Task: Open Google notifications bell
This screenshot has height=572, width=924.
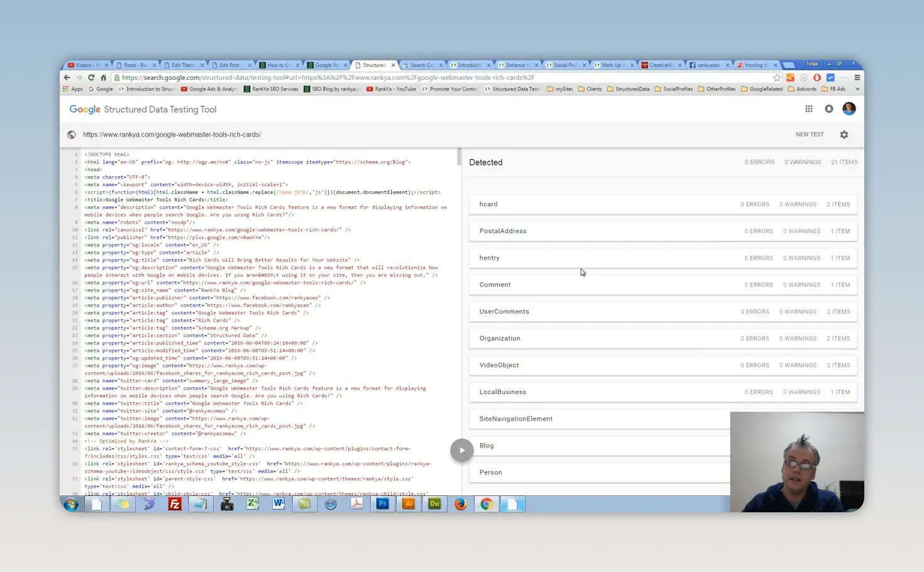Action: 829,109
